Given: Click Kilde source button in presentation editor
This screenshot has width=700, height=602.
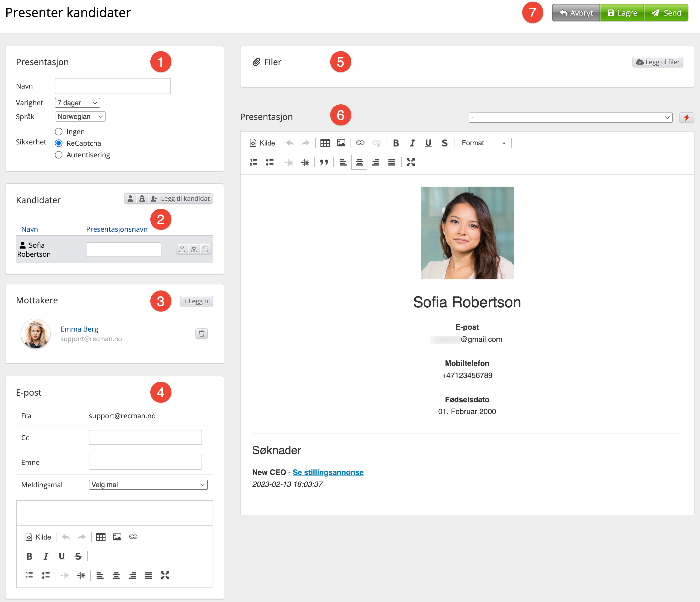Looking at the screenshot, I should point(262,143).
